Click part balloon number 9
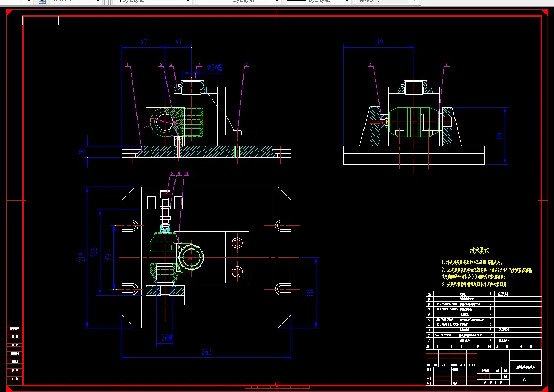This screenshot has height=392, width=554. [x=179, y=174]
